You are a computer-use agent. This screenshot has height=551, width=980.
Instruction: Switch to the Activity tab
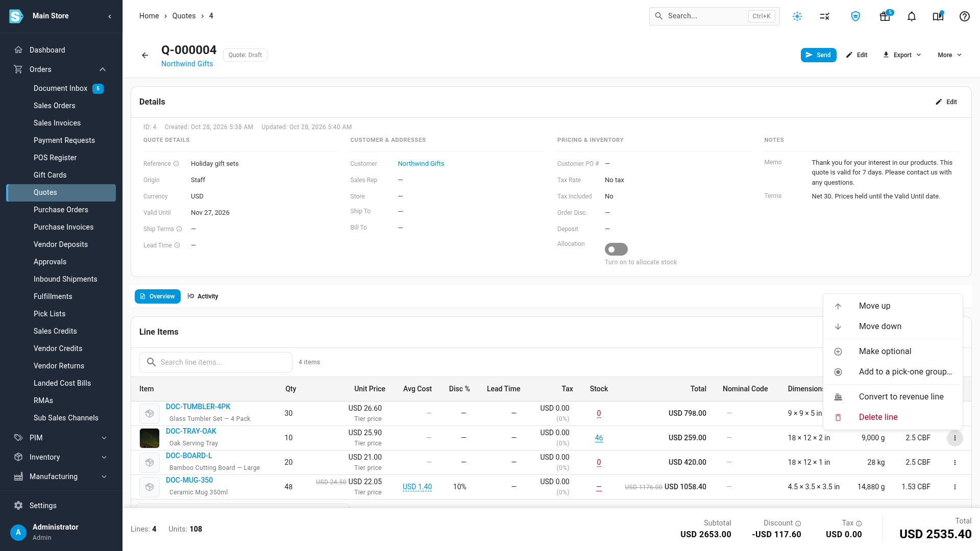tap(203, 296)
